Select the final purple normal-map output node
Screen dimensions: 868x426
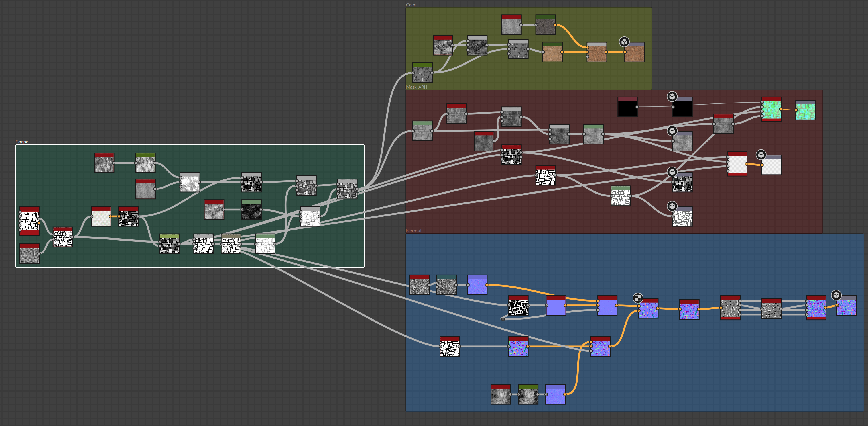point(847,306)
